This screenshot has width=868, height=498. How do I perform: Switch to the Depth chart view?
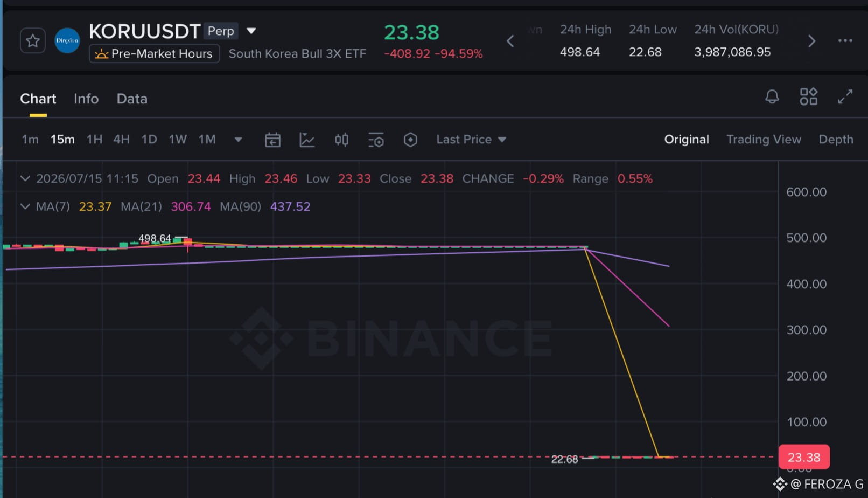[836, 140]
